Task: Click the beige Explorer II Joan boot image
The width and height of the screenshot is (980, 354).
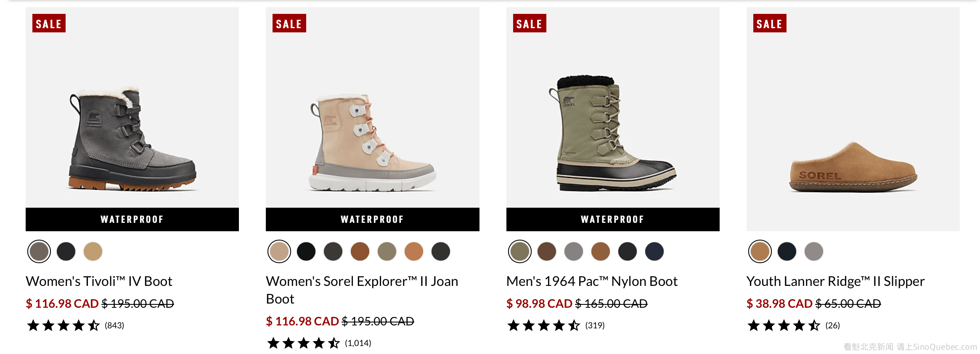Action: 372,143
